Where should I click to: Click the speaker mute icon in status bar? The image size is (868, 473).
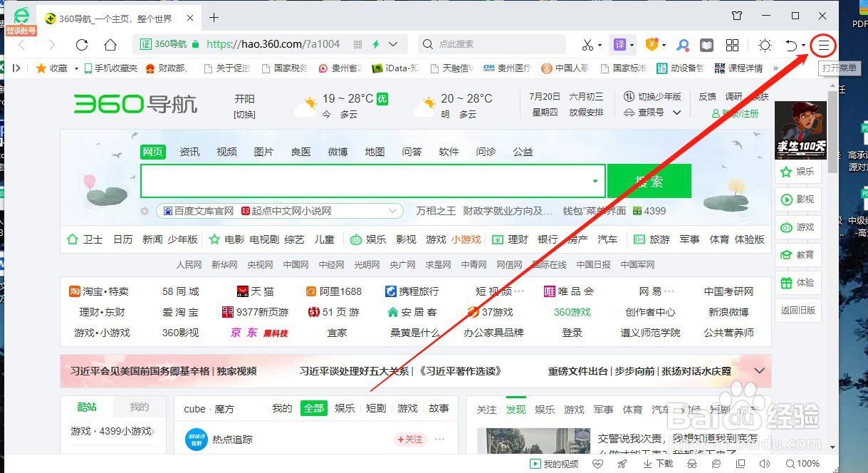(x=763, y=464)
